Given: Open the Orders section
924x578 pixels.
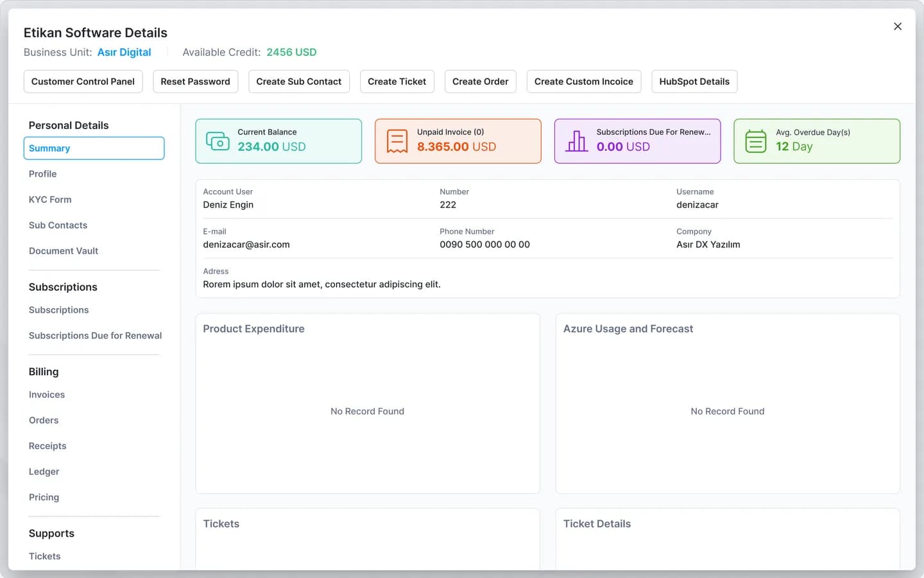Looking at the screenshot, I should (44, 421).
